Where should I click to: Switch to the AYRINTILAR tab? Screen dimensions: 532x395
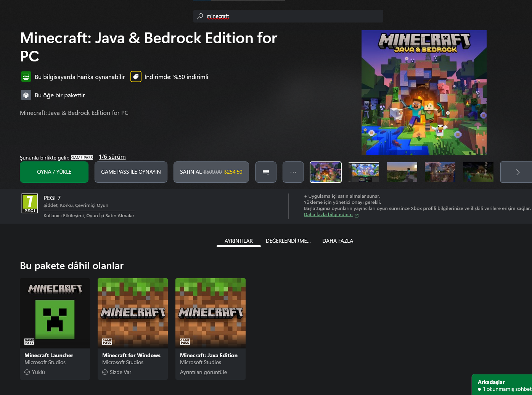(239, 241)
